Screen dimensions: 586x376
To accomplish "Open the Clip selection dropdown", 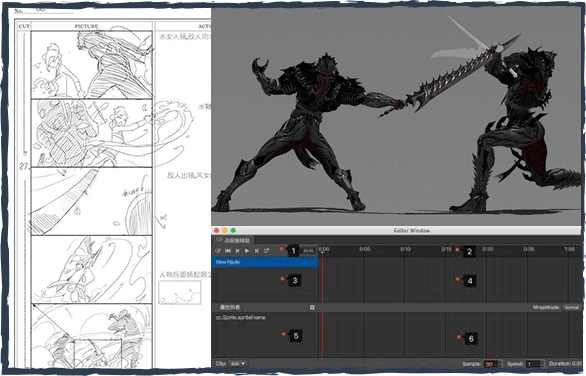I will [x=237, y=363].
